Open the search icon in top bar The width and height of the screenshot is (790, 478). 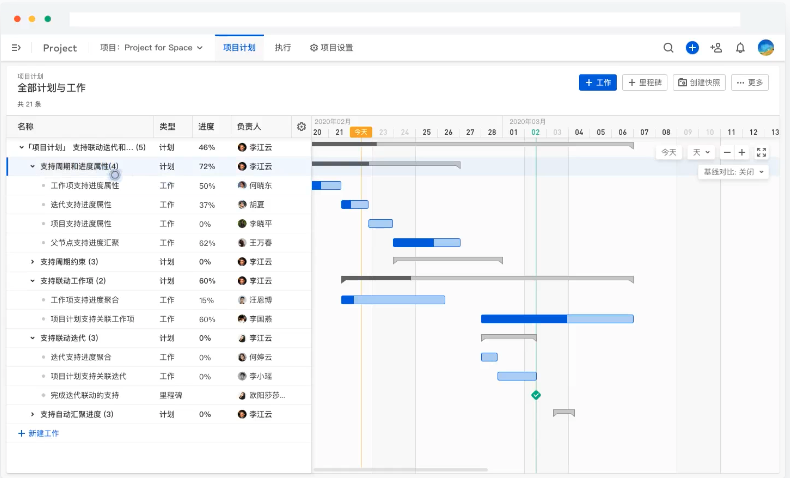(668, 47)
